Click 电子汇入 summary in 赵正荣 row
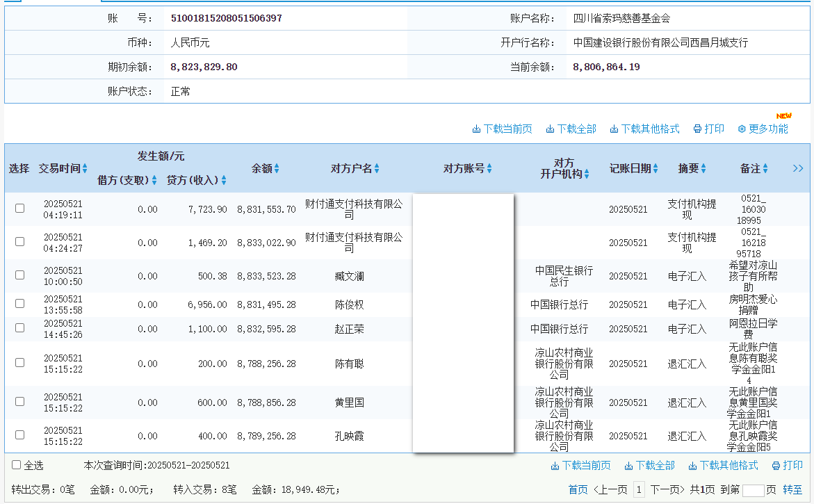 coord(687,329)
